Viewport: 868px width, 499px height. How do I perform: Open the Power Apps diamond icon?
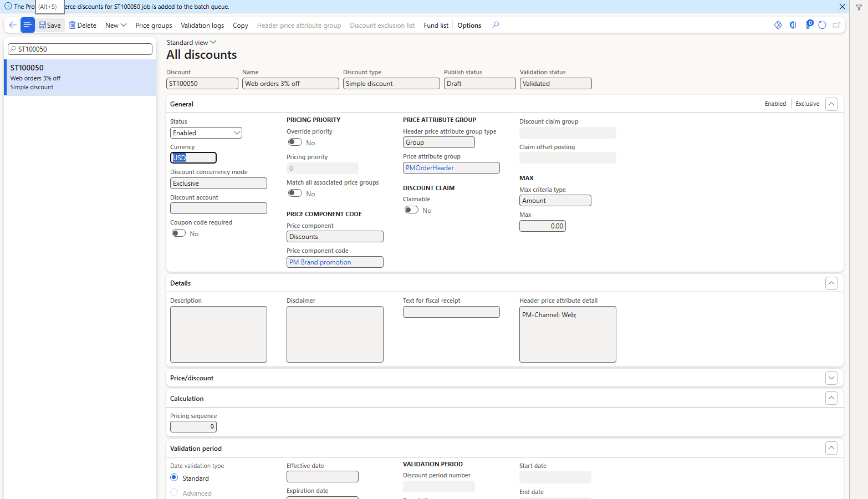[x=778, y=25]
